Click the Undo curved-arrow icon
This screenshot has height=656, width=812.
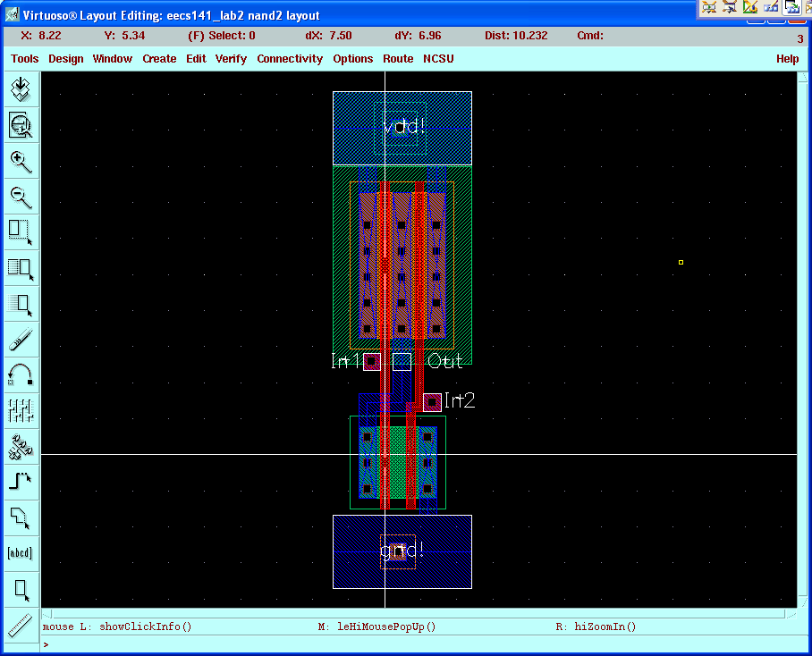click(x=21, y=374)
